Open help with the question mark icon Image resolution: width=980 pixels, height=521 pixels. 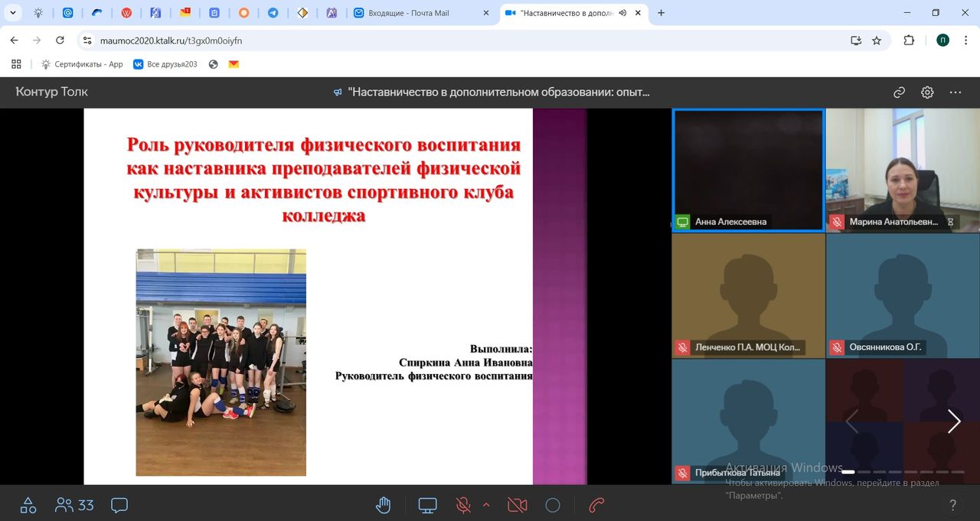pos(953,505)
